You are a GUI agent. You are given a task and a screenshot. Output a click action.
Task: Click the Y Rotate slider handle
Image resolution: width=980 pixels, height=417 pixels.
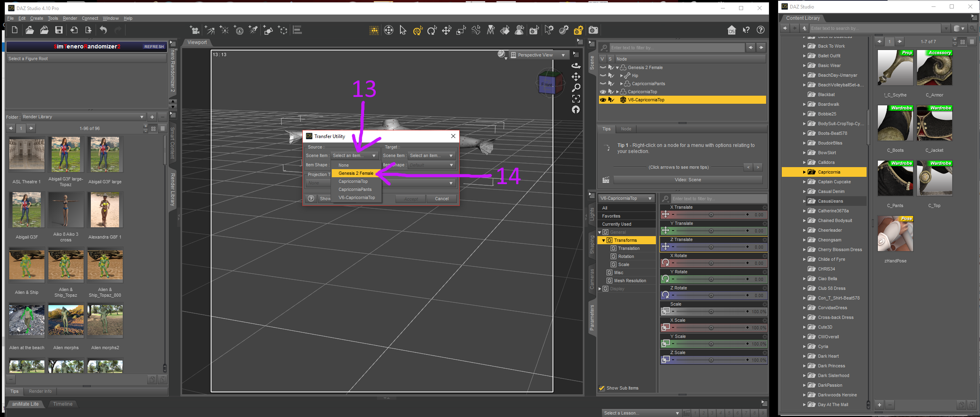[x=711, y=279]
